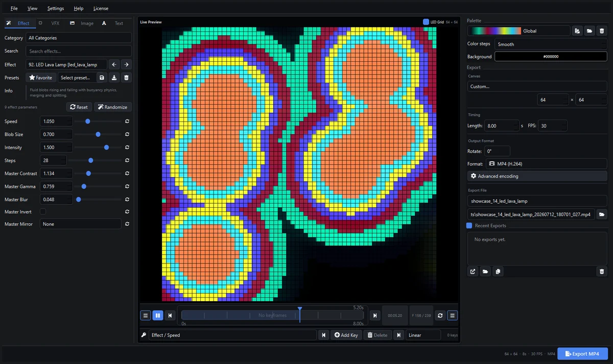Delete preset using trash icon in Presets row
This screenshot has height=364, width=613.
(127, 78)
